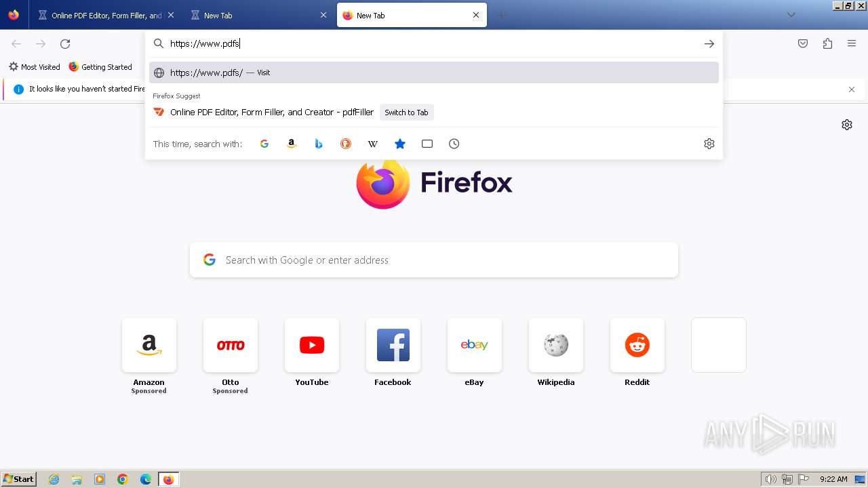Open Most Visited bookmarks folder

35,66
